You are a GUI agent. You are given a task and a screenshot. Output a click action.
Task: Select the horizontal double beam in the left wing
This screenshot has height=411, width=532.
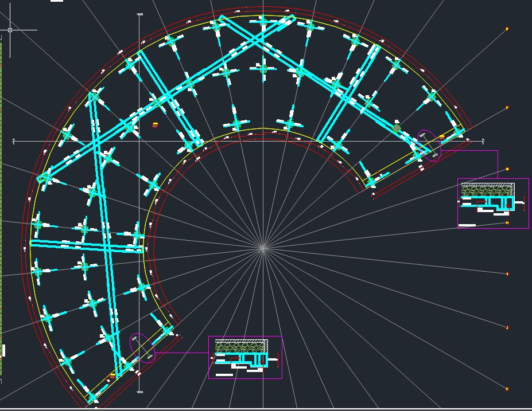pos(86,246)
